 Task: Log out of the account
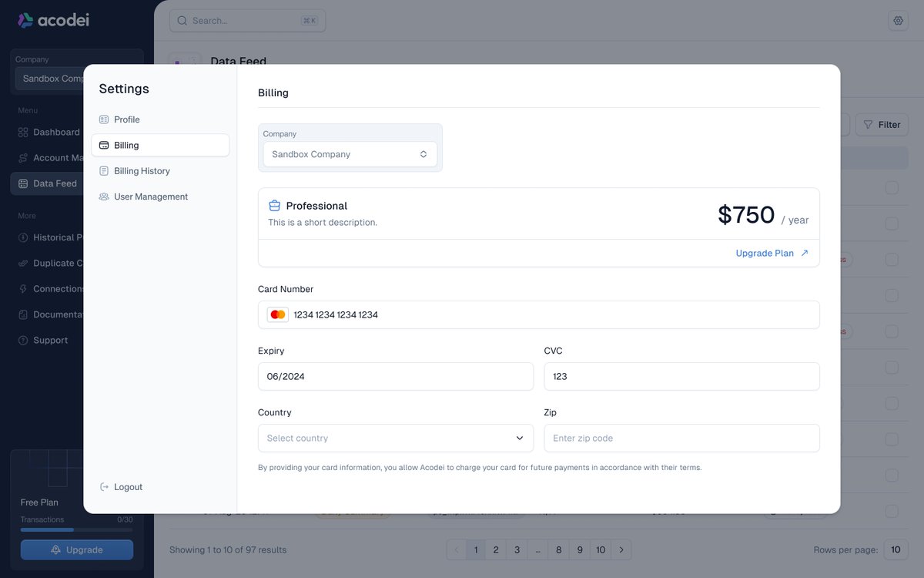coord(122,487)
